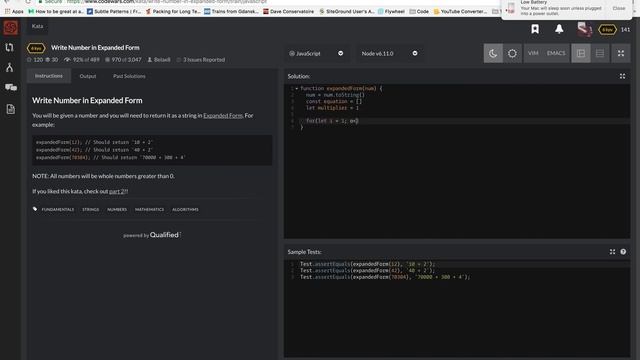Open the JavaScript language dropdown
This screenshot has height=360, width=640.
click(x=316, y=53)
